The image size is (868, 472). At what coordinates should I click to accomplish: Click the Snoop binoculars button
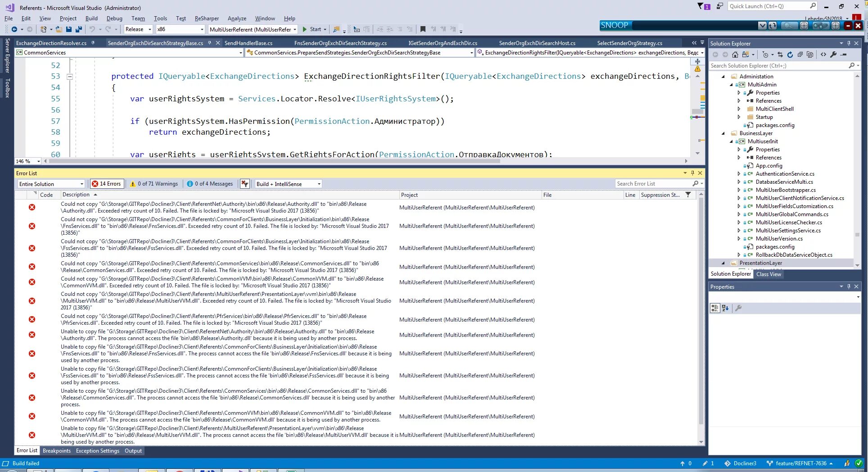820,26
